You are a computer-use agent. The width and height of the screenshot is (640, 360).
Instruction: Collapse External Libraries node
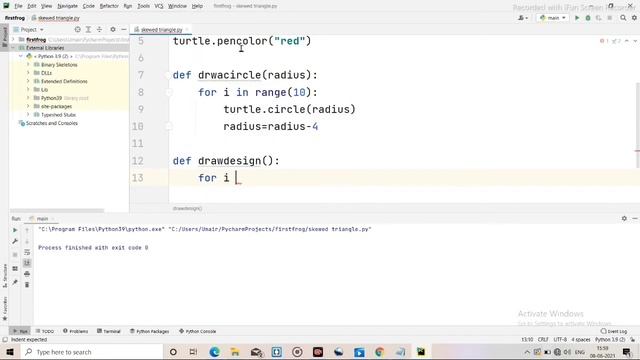[x=13, y=48]
